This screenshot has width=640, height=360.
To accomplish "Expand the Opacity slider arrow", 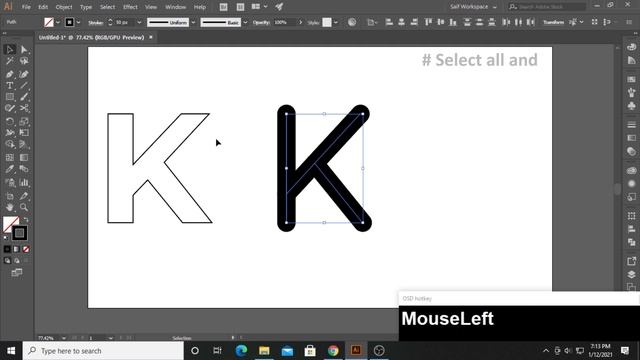I will (x=301, y=22).
